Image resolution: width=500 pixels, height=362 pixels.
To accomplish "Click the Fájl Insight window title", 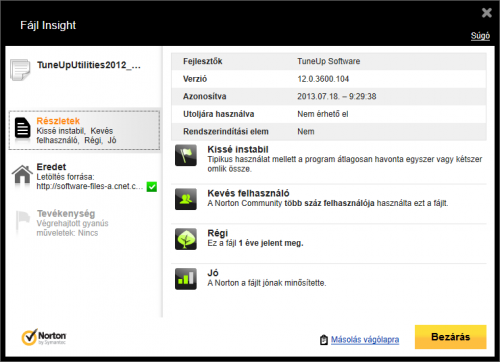I will click(48, 25).
